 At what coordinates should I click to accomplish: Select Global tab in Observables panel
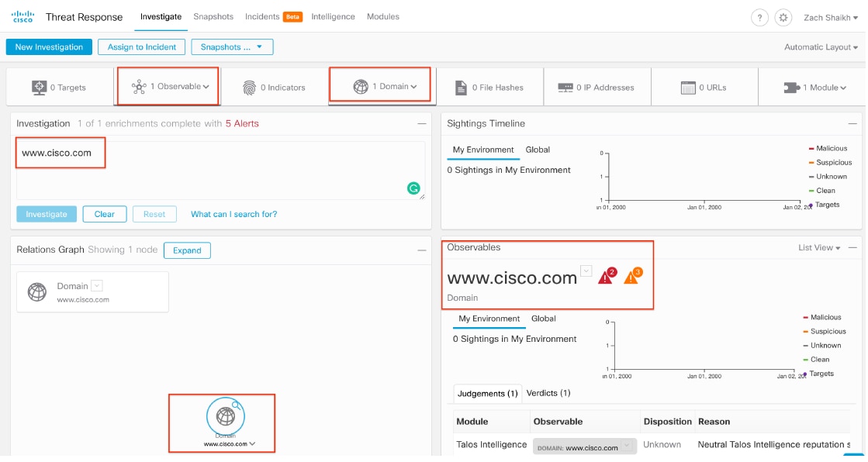pos(543,319)
